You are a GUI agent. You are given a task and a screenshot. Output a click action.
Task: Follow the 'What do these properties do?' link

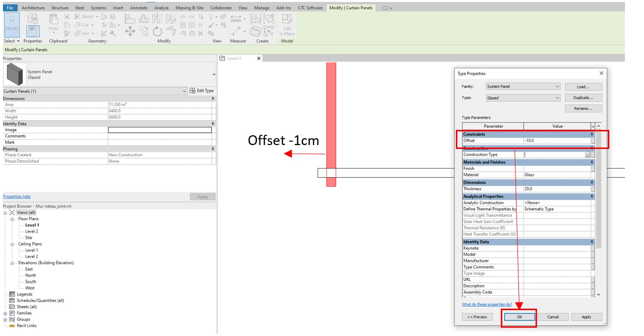[x=487, y=304]
